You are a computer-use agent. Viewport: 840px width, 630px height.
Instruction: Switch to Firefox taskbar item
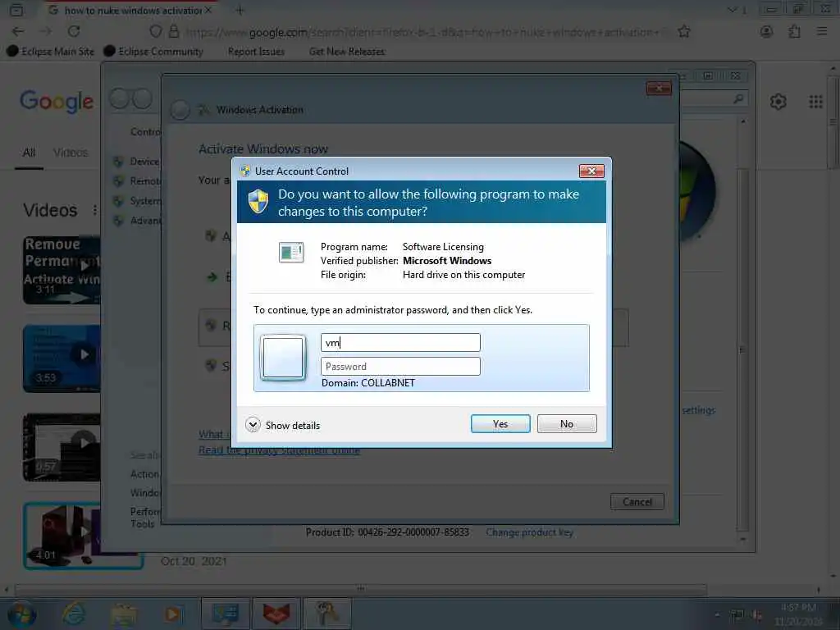(276, 614)
